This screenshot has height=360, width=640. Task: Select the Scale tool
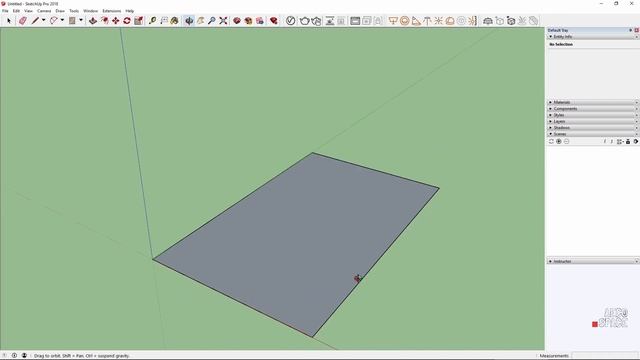138,20
